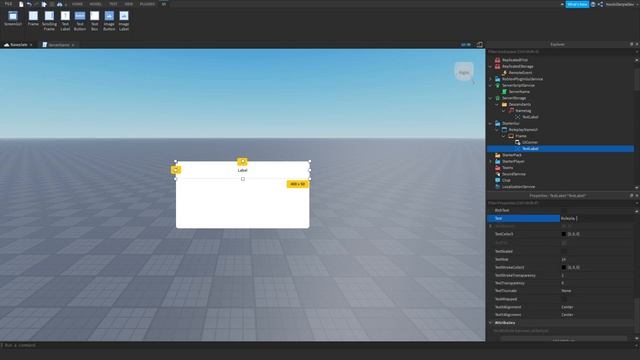This screenshot has height=360, width=640.
Task: Click the UICorner object icon
Action: 518,142
